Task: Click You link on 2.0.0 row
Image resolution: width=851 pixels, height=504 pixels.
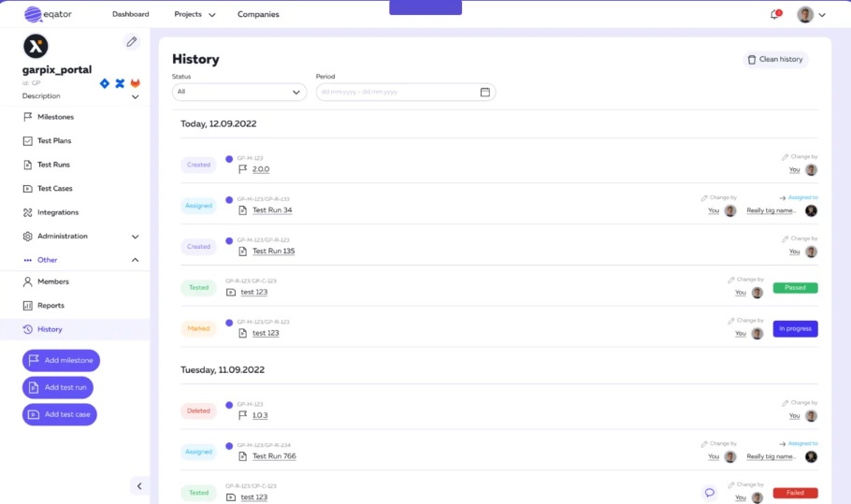Action: 795,170
